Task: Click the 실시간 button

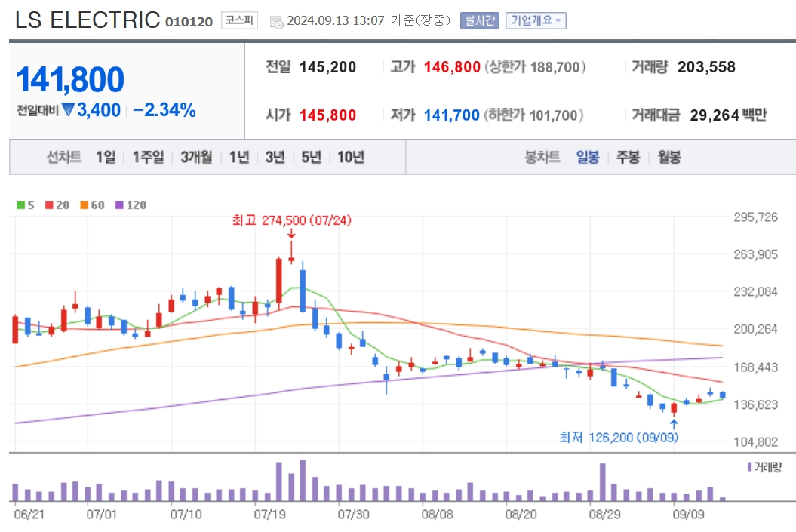Action: coord(480,20)
